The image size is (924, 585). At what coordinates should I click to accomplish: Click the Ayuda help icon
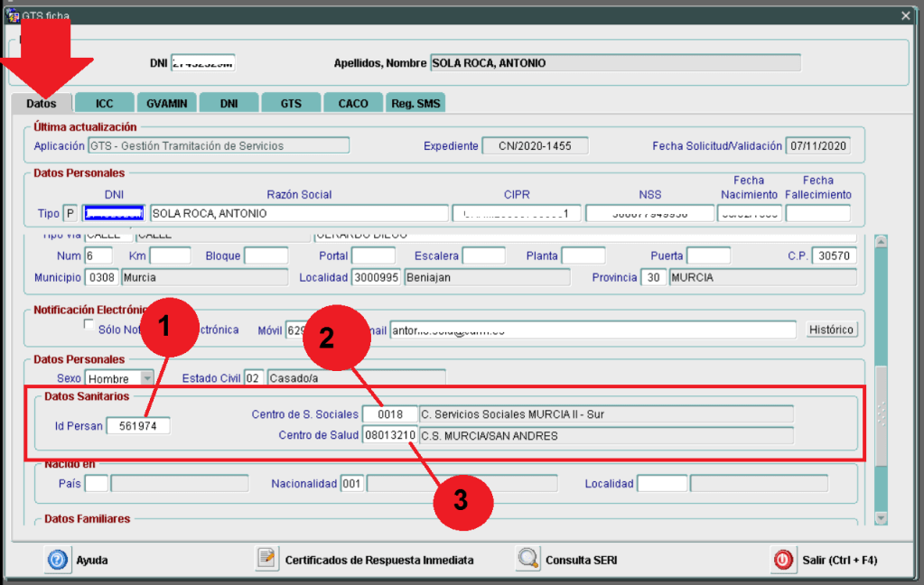pos(57,560)
